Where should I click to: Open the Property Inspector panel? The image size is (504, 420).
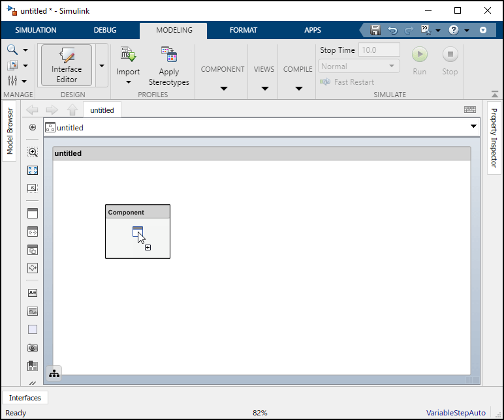point(494,138)
